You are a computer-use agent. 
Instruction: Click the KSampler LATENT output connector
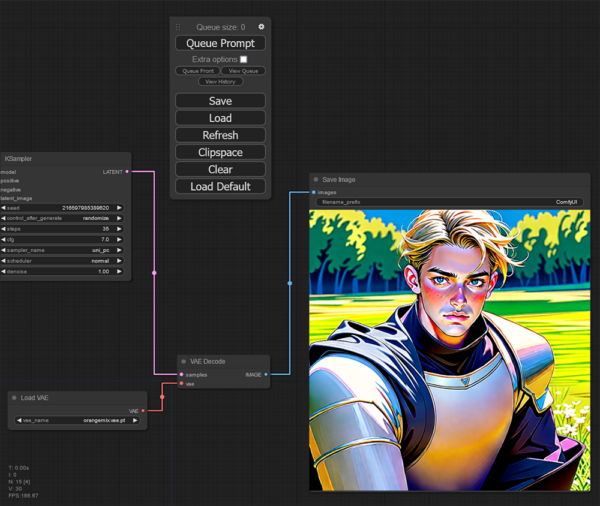(126, 172)
